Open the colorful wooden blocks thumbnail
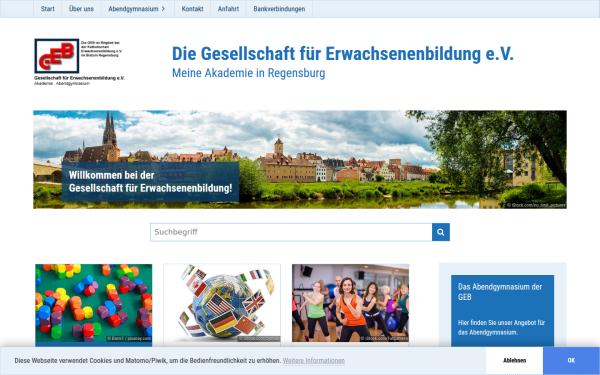 94,303
